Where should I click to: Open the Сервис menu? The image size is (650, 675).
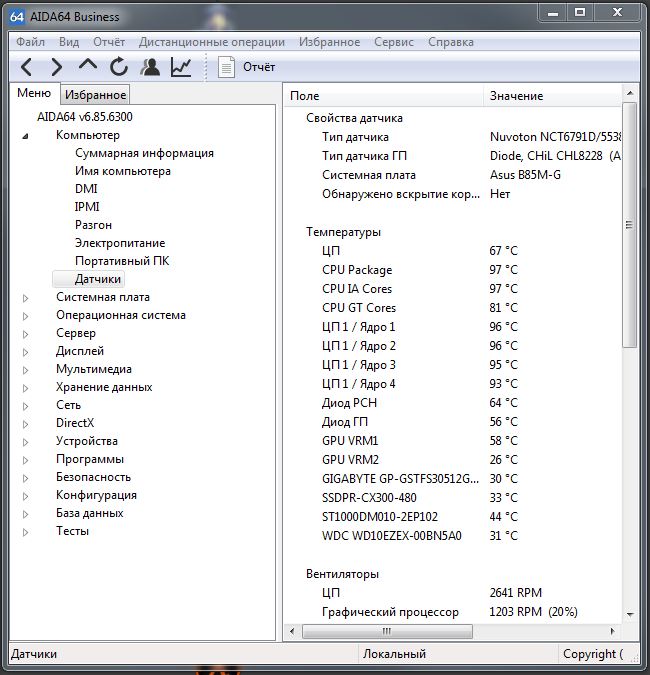394,42
